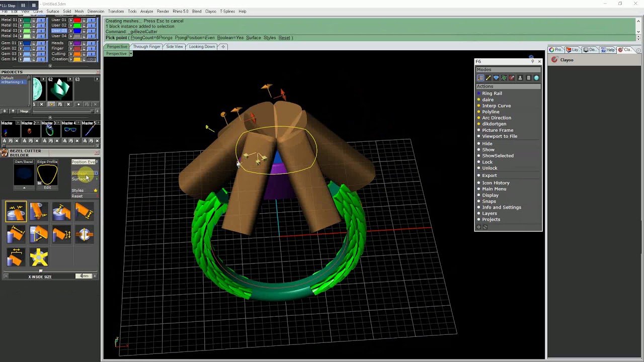Image resolution: width=644 pixels, height=362 pixels.
Task: Stop the recording with square button
Action: tap(34, 5)
